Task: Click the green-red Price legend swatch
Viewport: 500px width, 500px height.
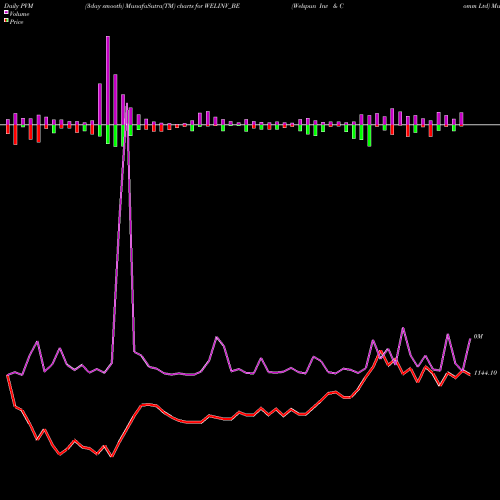Action: 6,21
